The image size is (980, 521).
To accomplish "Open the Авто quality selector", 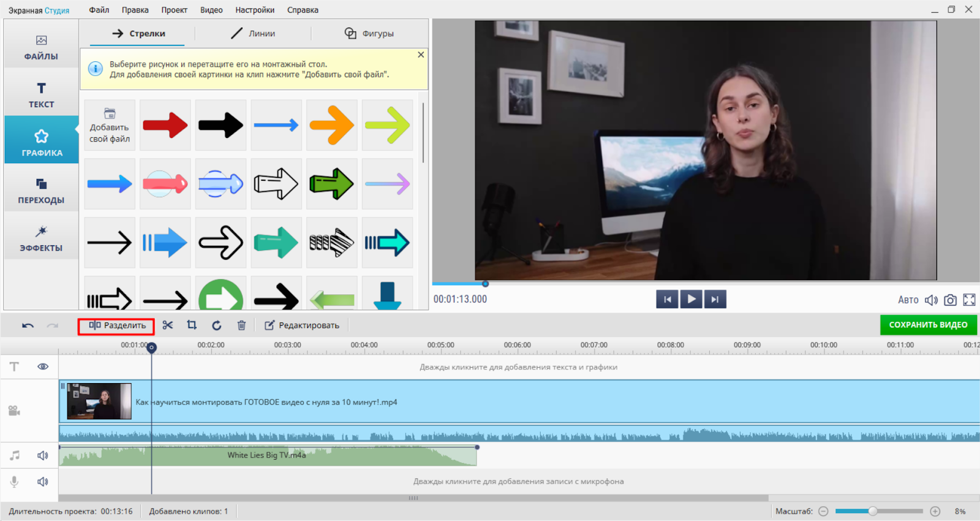I will 908,300.
